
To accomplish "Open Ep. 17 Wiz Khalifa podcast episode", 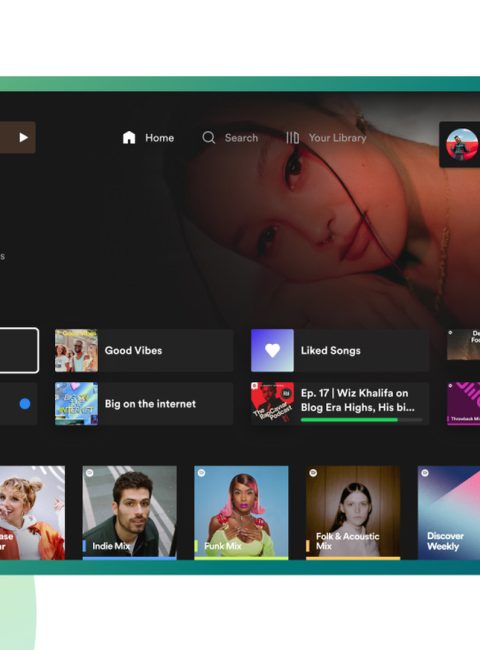I will (x=340, y=404).
